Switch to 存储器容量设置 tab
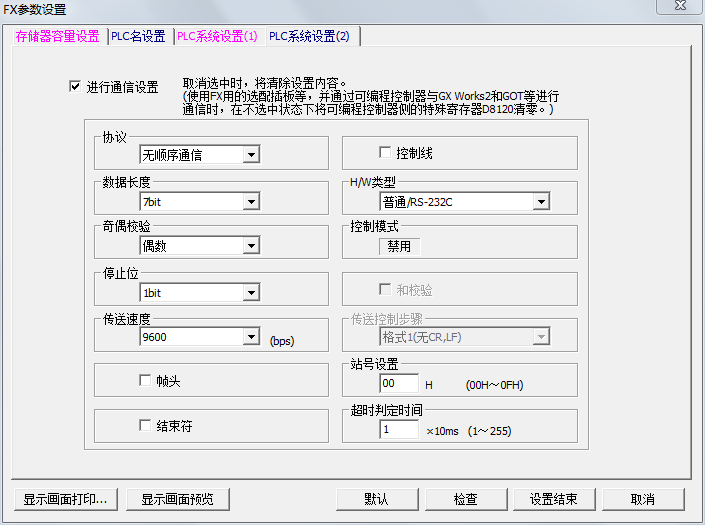Viewport: 705px width, 525px height. (58, 36)
